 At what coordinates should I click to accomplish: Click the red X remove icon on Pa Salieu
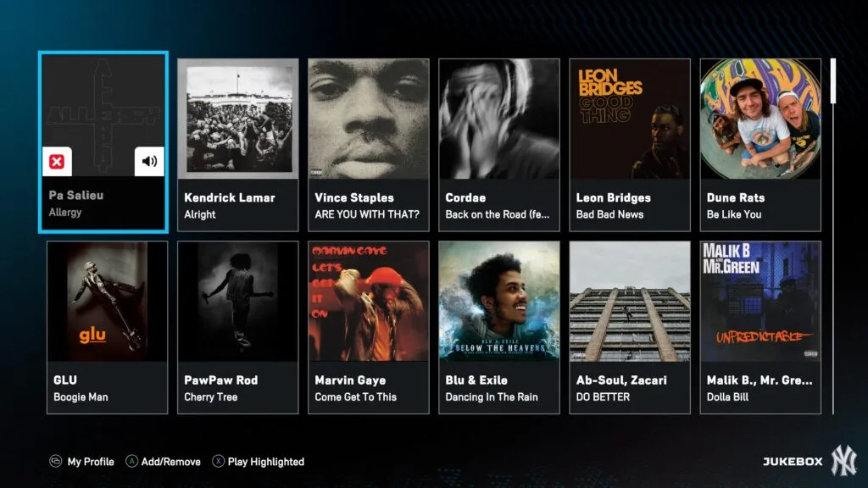coord(57,162)
